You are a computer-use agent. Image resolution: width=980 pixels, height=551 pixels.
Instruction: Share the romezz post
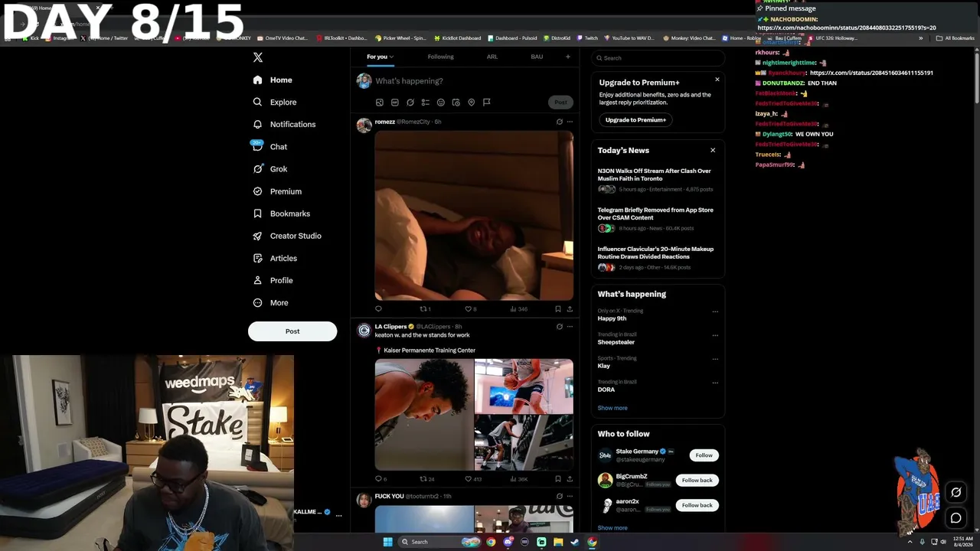pos(570,309)
